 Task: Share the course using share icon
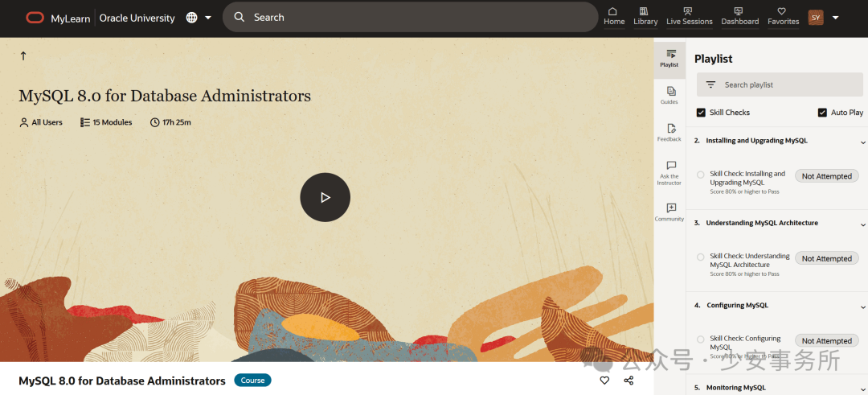628,381
